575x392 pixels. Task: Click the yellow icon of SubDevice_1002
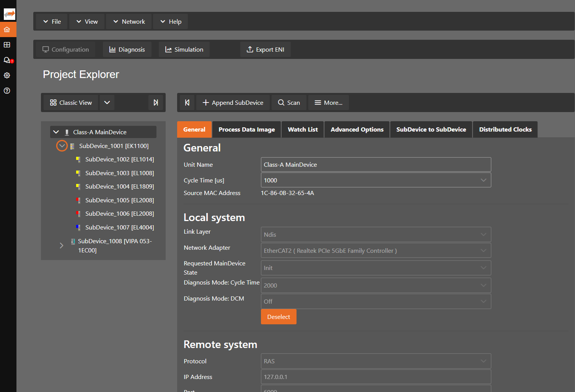pos(78,159)
